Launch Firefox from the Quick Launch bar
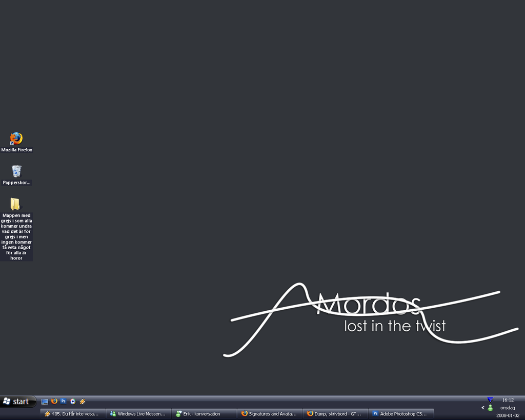Viewport: 525px width, 420px height. pos(54,402)
